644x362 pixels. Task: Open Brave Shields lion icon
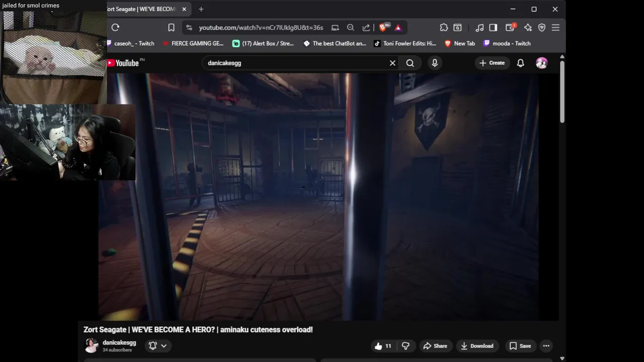point(383,28)
